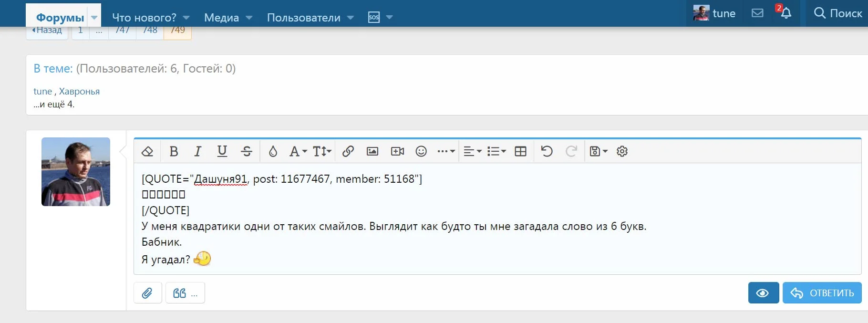Insert a link with chain icon
This screenshot has width=868, height=323.
tap(348, 152)
